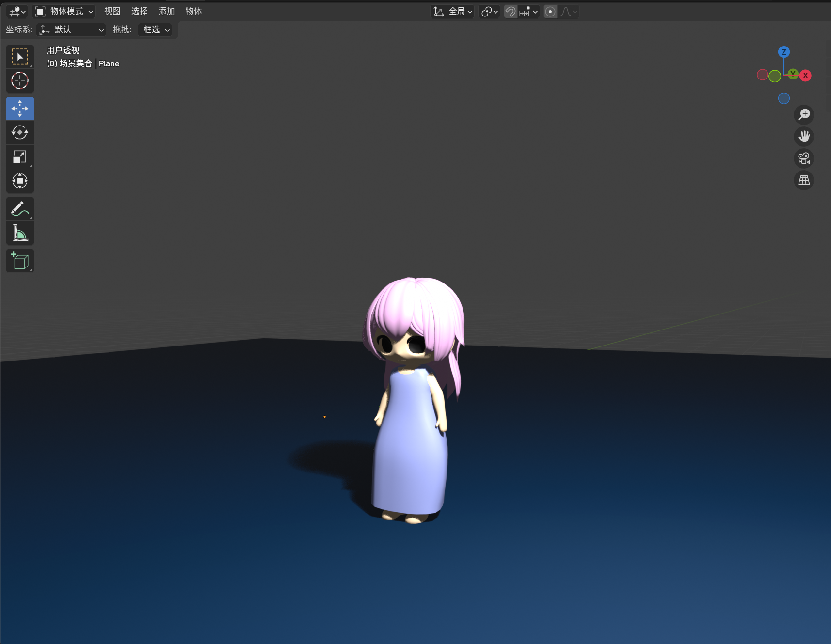Open the 添加 menu
Viewport: 831px width, 644px height.
pyautogui.click(x=166, y=11)
